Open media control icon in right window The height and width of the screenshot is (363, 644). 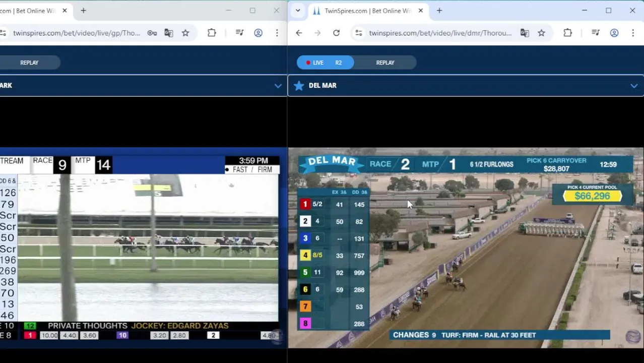pos(595,33)
